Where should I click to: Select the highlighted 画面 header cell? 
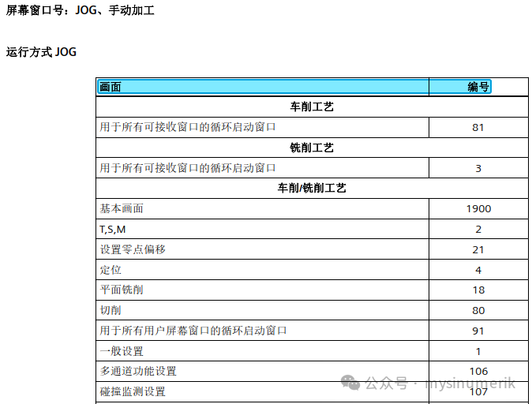[262, 87]
